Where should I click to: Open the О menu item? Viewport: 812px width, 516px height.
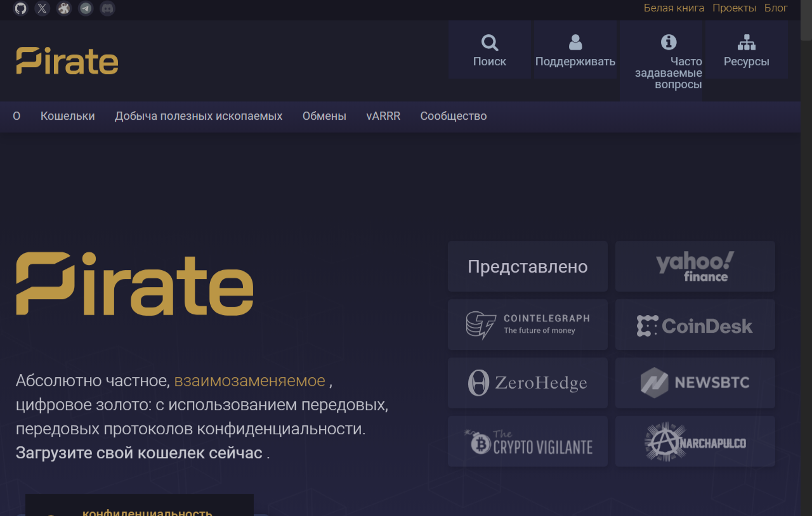pyautogui.click(x=16, y=116)
